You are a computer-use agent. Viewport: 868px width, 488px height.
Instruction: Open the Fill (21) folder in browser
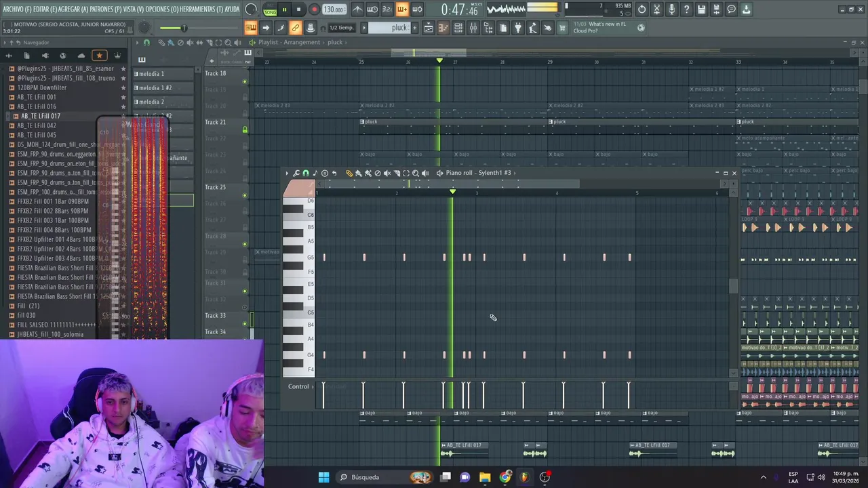28,306
